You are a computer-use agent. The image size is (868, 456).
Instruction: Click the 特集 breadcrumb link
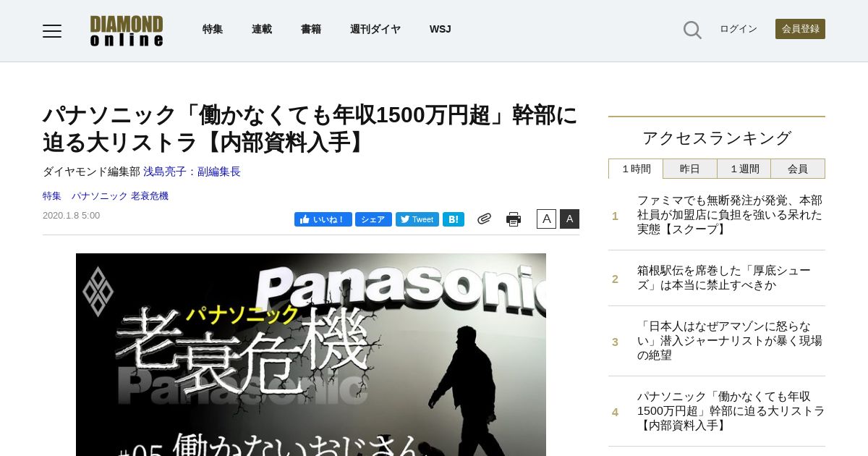[x=52, y=195]
